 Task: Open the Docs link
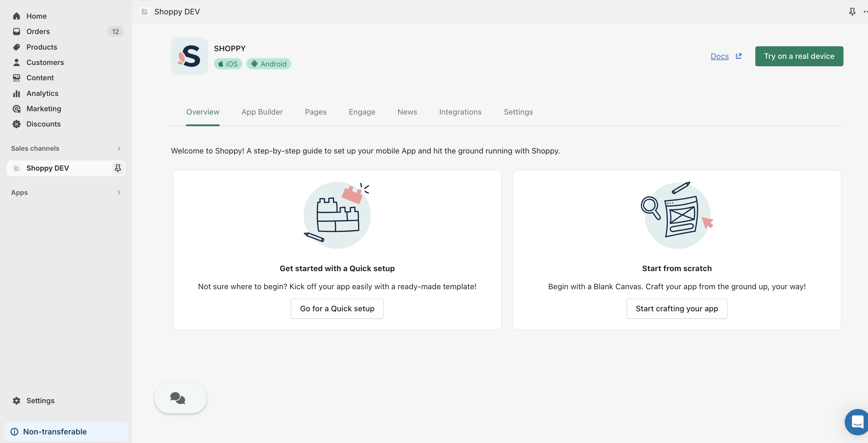[x=719, y=56]
